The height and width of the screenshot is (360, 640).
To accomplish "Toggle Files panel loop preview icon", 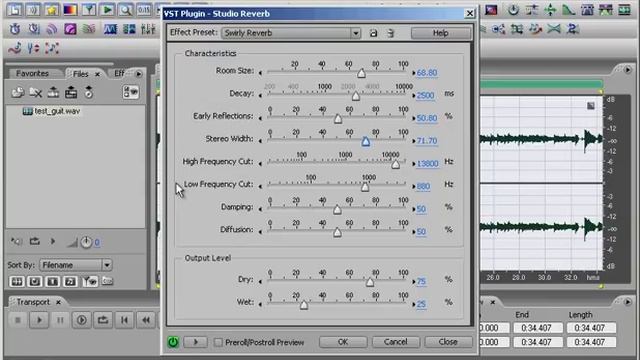I will (x=35, y=242).
